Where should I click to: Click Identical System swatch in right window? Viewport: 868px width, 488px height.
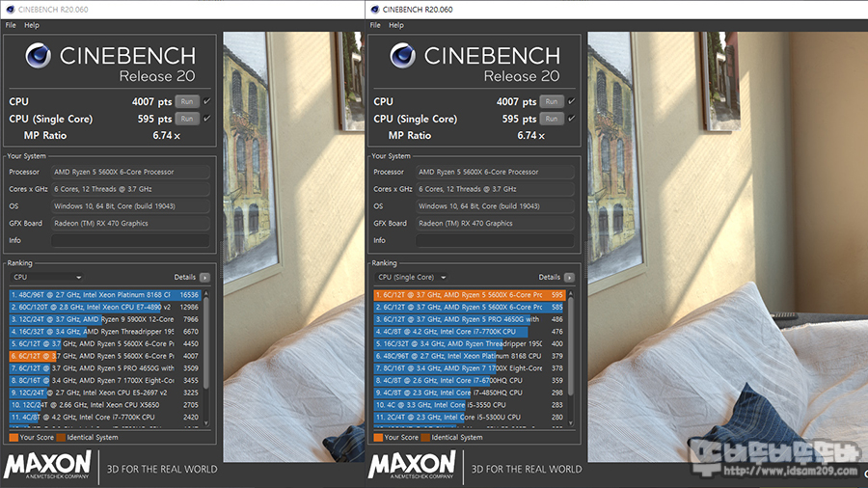point(425,438)
